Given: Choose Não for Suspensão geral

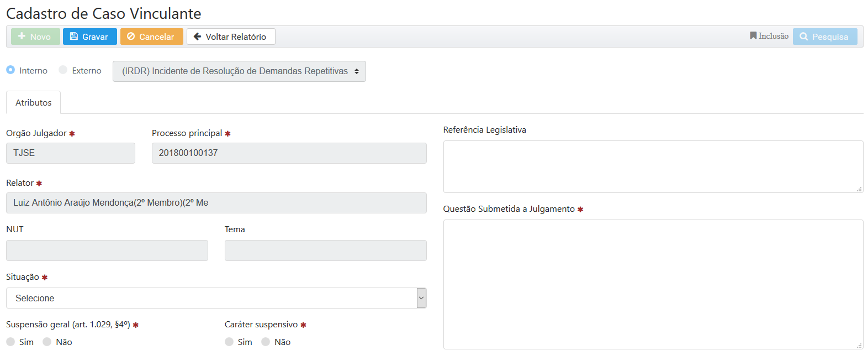Looking at the screenshot, I should pyautogui.click(x=47, y=342).
